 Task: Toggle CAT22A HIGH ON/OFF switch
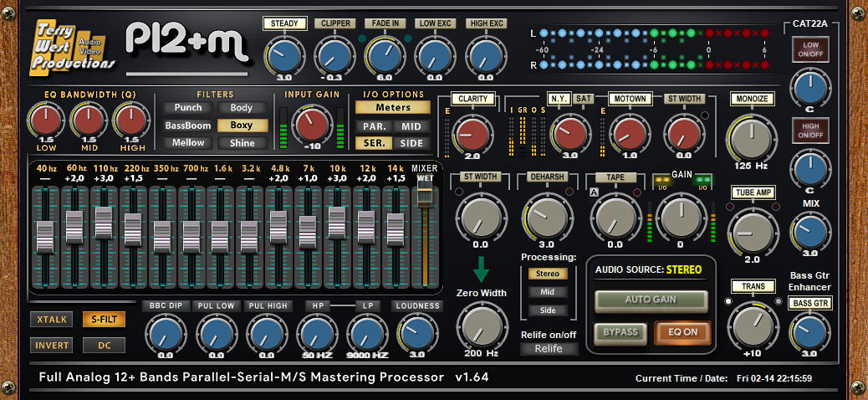pyautogui.click(x=809, y=131)
